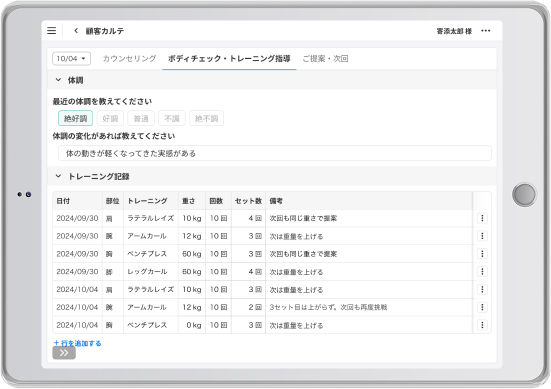This screenshot has height=389, width=551.
Task: Open row menu for 2024/09/30 アームカール
Action: (482, 236)
